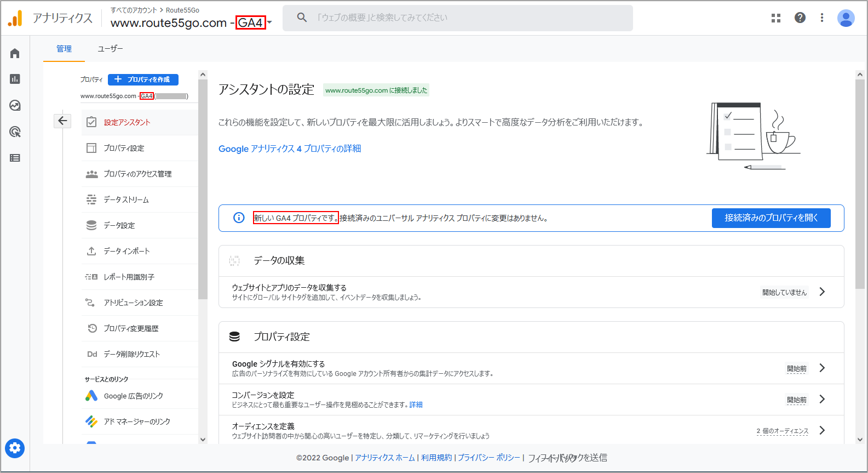This screenshot has width=868, height=473.
Task: Click the データインポート upload icon
Action: coord(91,251)
